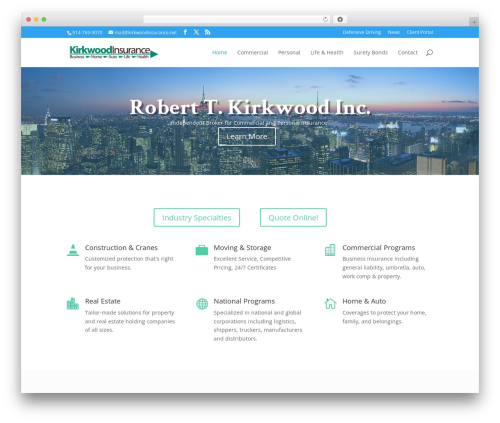Viewport: 500px width, 423px height.
Task: Open the Moving & Storage heading
Action: (242, 248)
